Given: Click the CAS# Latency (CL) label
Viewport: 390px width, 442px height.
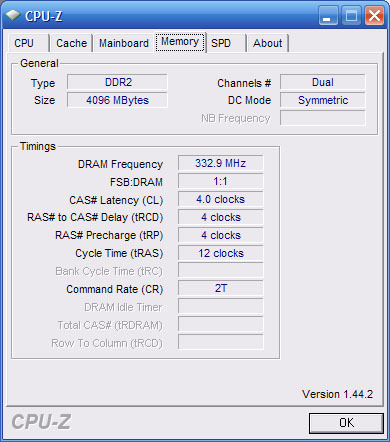Looking at the screenshot, I should [116, 200].
